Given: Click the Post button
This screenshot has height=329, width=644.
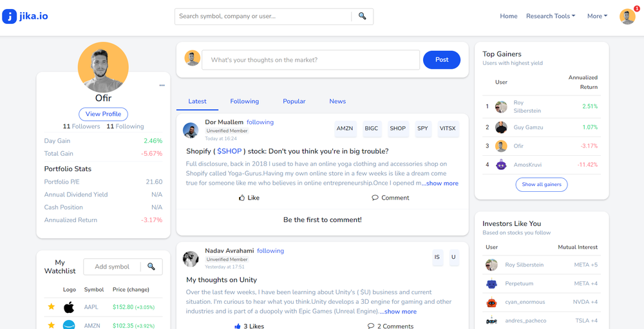Looking at the screenshot, I should pyautogui.click(x=442, y=60).
